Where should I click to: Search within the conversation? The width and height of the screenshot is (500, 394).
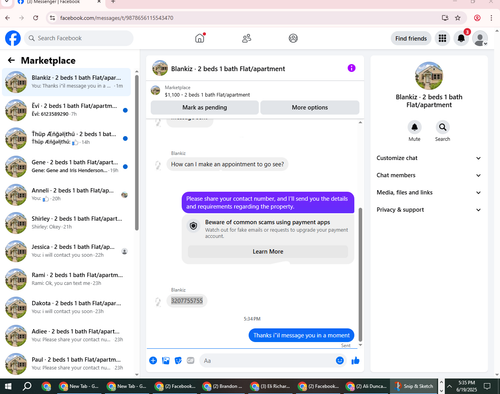click(x=442, y=127)
